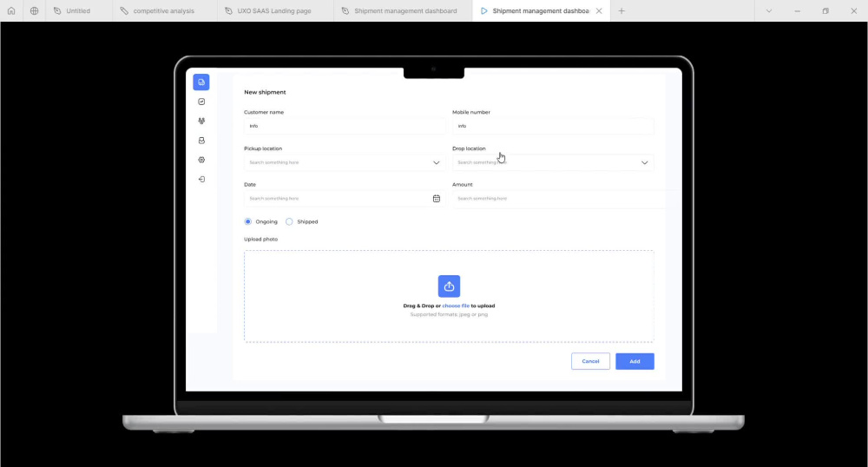The image size is (868, 467).
Task: Open the package box sidebar icon
Action: (x=201, y=141)
